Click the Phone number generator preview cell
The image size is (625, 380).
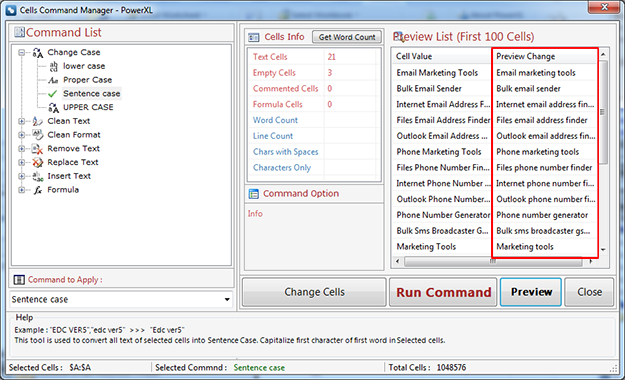[542, 215]
